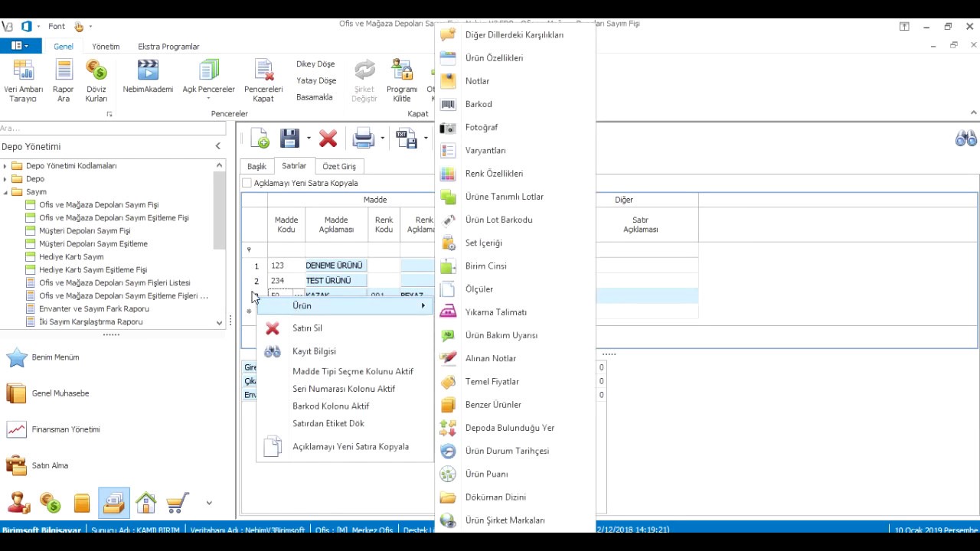Viewport: 980px width, 551px height.
Task: Click the new document icon
Action: click(x=260, y=139)
